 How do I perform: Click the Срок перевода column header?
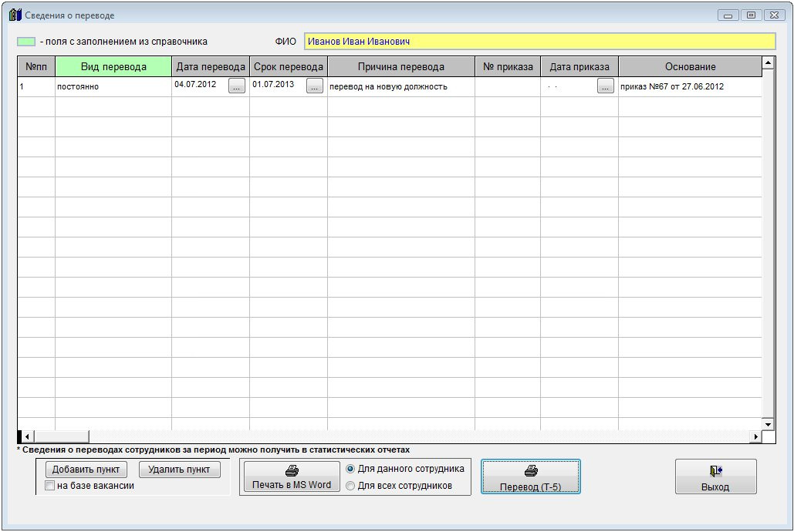(289, 67)
